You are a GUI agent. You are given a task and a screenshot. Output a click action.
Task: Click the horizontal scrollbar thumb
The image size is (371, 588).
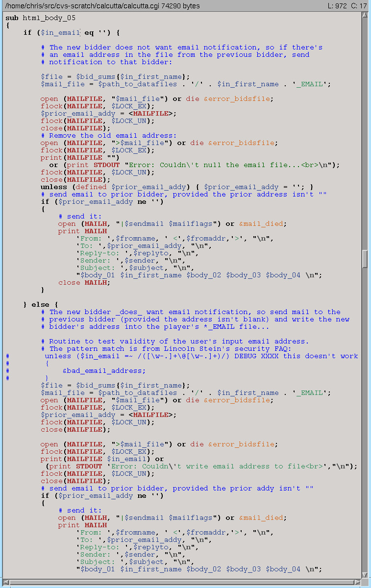coord(181,582)
